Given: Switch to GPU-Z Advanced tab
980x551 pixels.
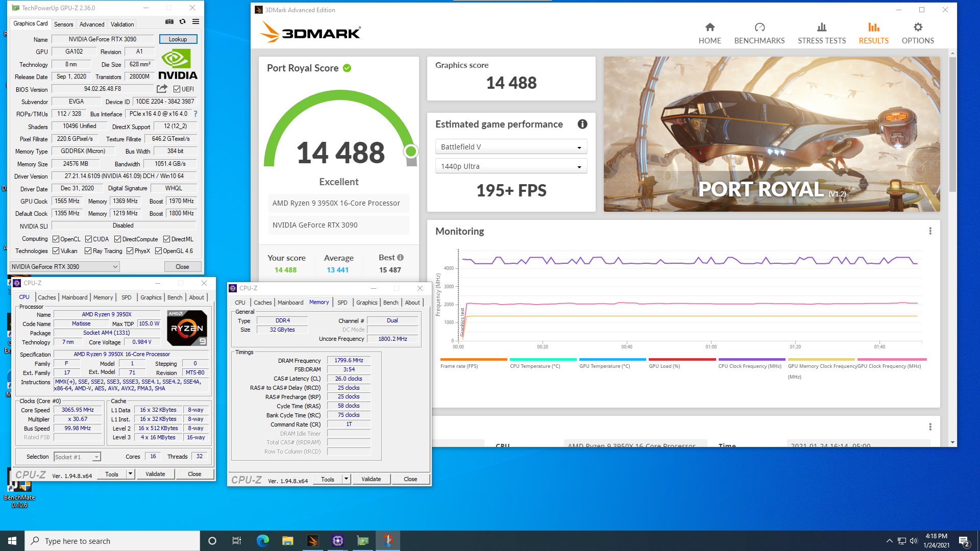Looking at the screenshot, I should point(92,24).
